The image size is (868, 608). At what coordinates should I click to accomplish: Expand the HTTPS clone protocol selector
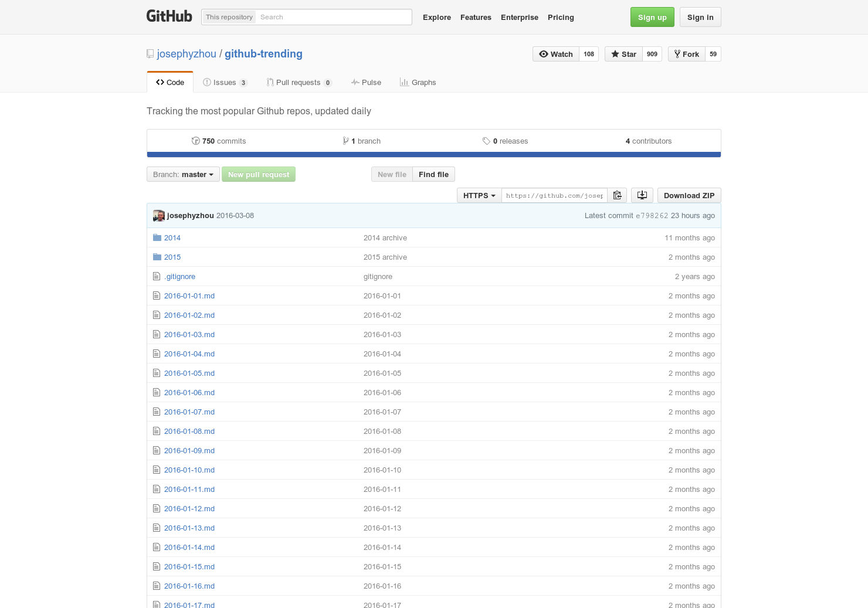(x=479, y=195)
